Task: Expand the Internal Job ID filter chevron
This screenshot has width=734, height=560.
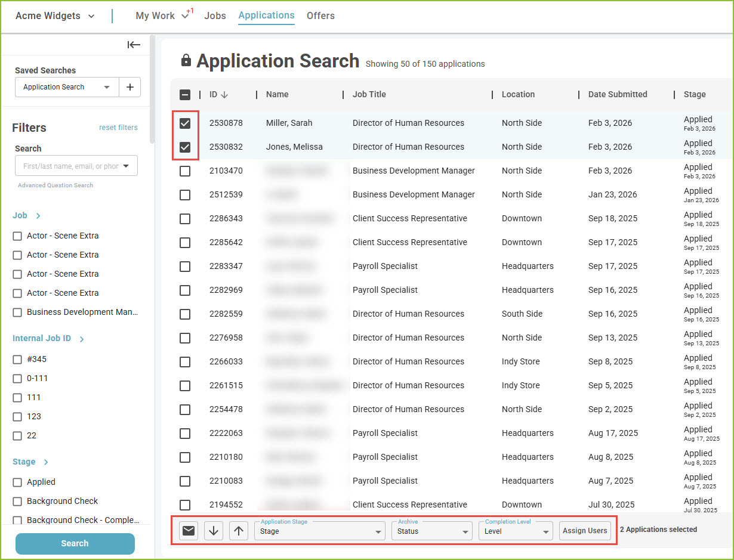Action: (x=82, y=339)
